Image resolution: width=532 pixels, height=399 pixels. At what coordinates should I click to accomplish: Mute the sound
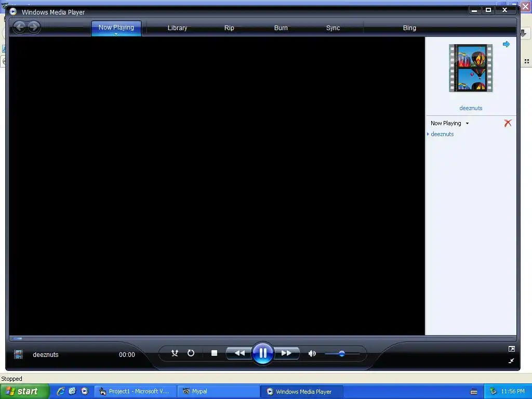tap(312, 353)
